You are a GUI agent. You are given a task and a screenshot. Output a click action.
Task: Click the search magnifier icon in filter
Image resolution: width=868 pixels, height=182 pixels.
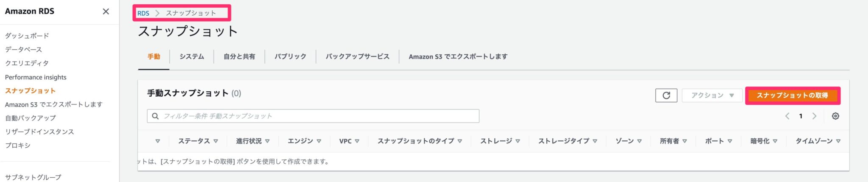[156, 116]
